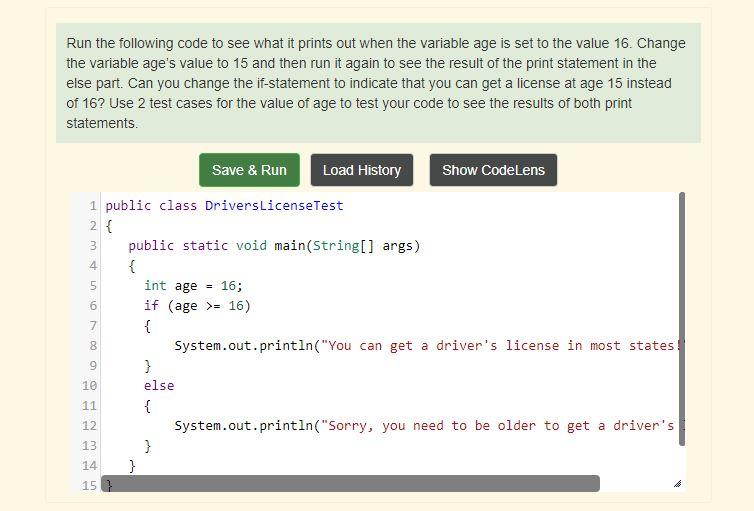Select the 'else' keyword on line 10

[159, 386]
